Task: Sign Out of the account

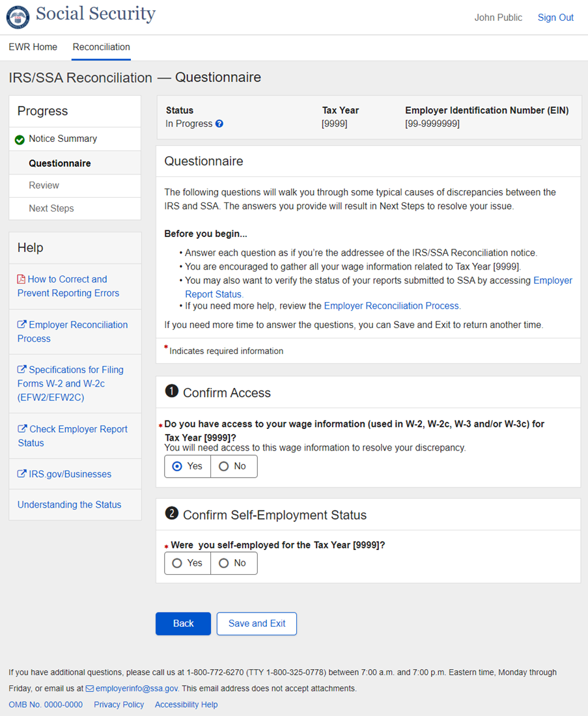Action: click(555, 18)
